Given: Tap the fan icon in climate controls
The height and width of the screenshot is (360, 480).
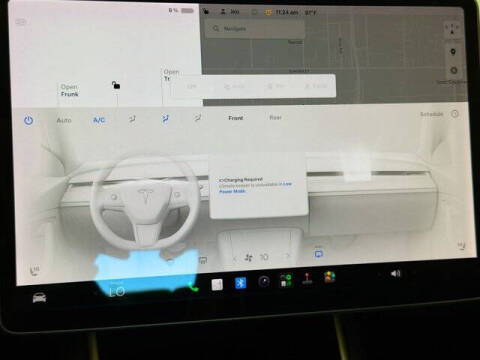Looking at the screenshot, I should click(x=248, y=257).
